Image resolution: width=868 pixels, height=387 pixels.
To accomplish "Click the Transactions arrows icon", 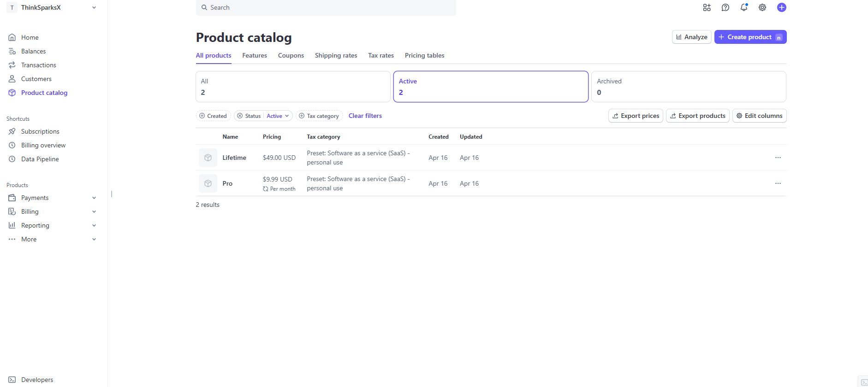I will click(12, 65).
